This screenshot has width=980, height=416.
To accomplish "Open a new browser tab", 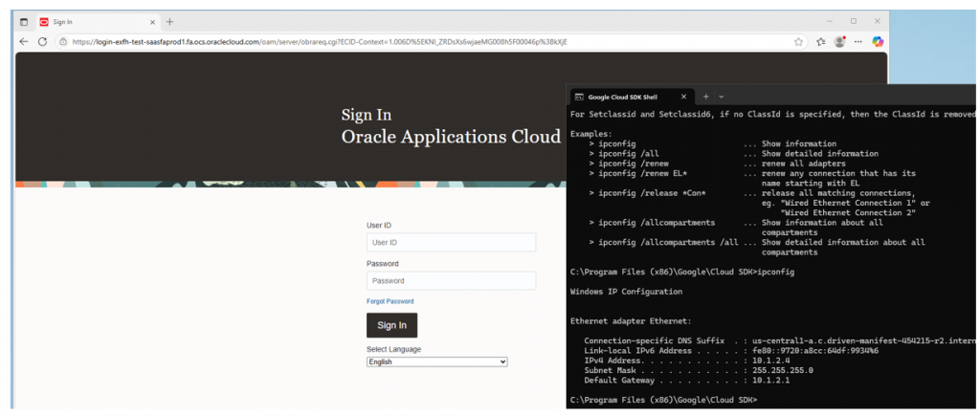I will pyautogui.click(x=169, y=21).
